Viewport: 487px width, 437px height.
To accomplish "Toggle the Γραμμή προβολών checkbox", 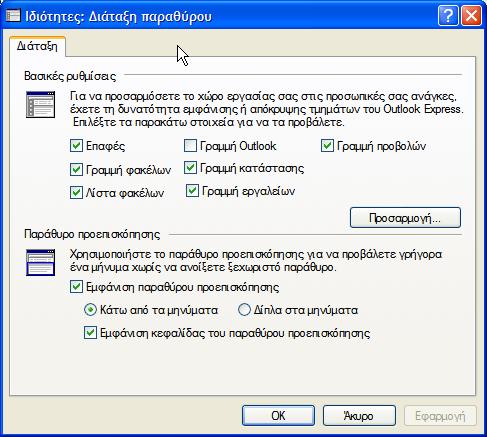I will (x=327, y=146).
